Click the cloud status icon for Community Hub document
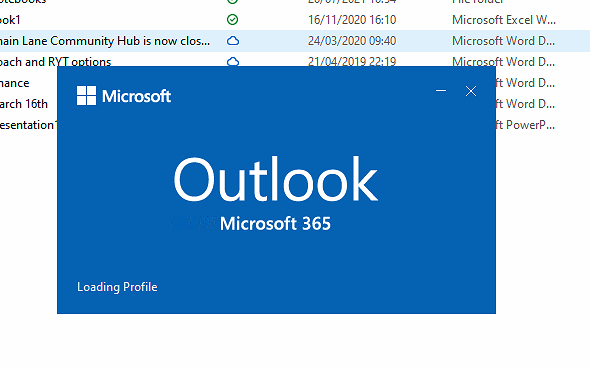 click(233, 41)
